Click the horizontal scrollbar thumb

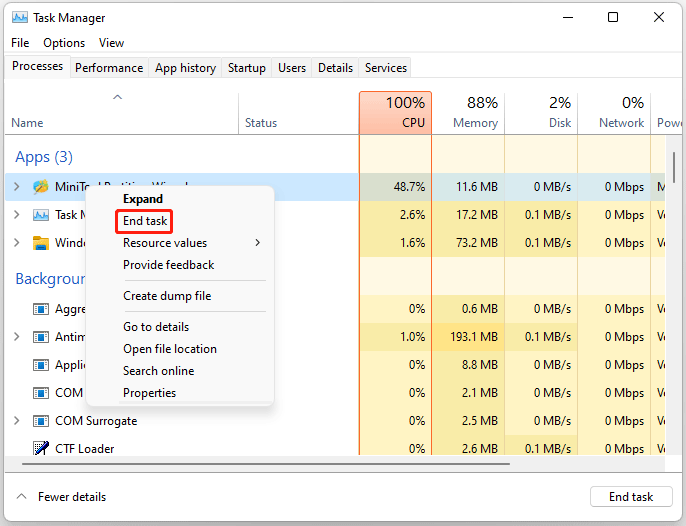pos(266,464)
